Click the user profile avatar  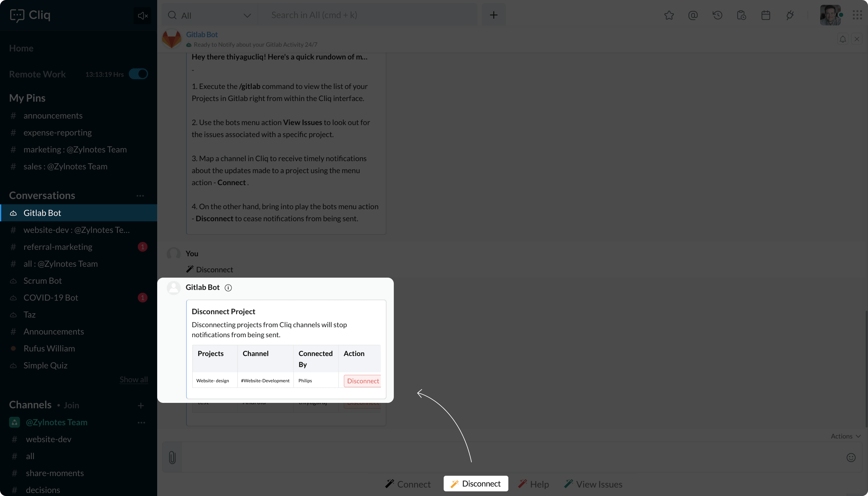click(830, 15)
